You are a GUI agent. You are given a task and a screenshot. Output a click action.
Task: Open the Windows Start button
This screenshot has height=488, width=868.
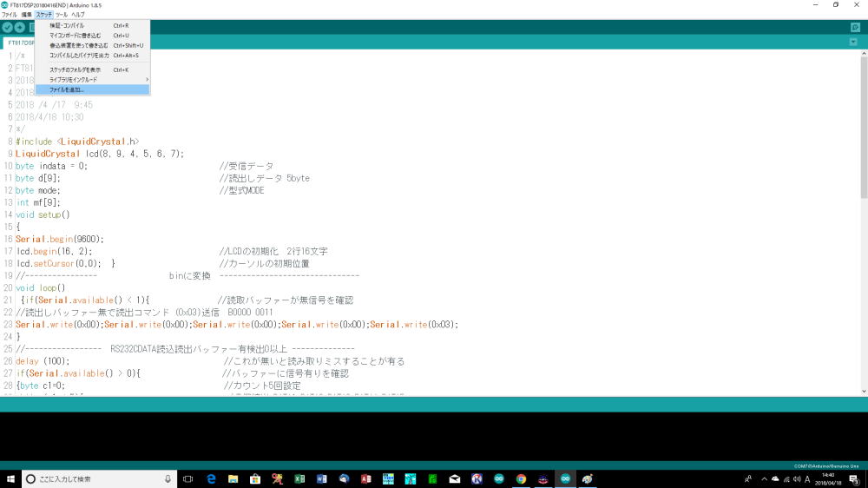point(10,479)
